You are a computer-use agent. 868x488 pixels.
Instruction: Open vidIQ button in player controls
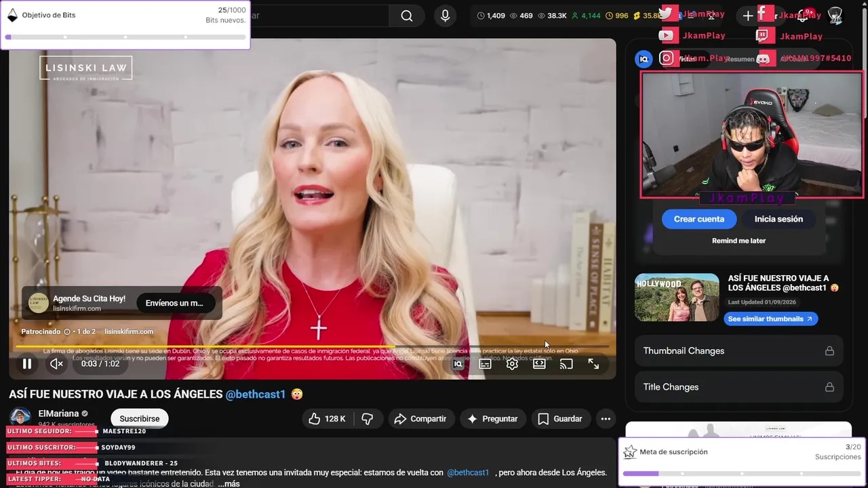(458, 364)
